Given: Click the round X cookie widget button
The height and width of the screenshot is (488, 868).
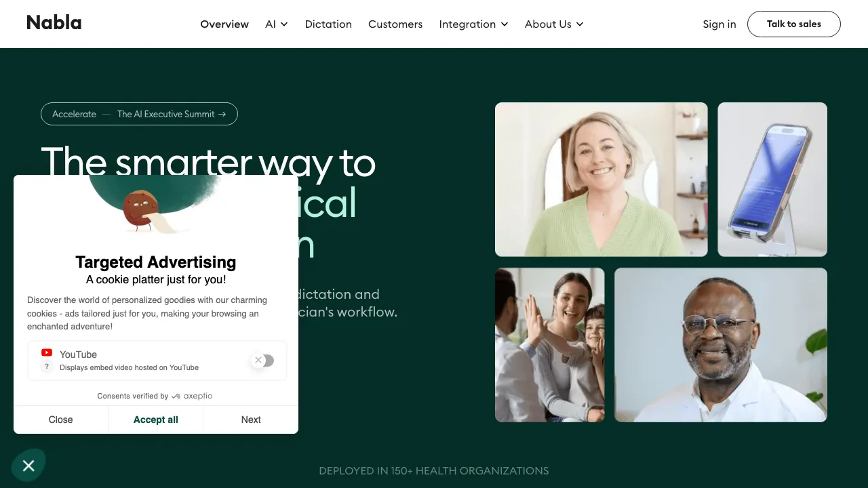Looking at the screenshot, I should (x=28, y=466).
